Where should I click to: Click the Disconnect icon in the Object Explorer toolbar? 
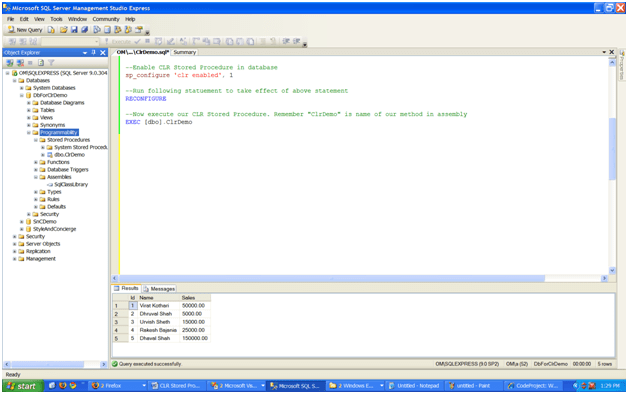tap(20, 62)
